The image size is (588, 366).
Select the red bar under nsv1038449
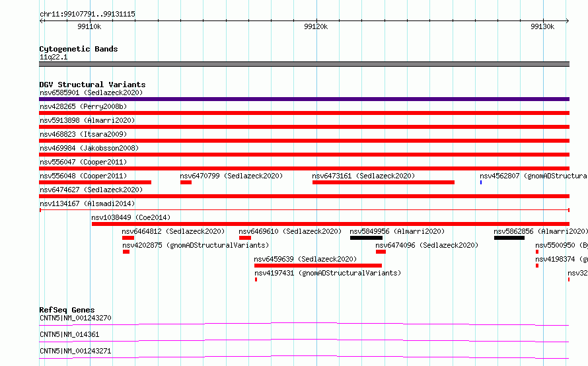(330, 224)
